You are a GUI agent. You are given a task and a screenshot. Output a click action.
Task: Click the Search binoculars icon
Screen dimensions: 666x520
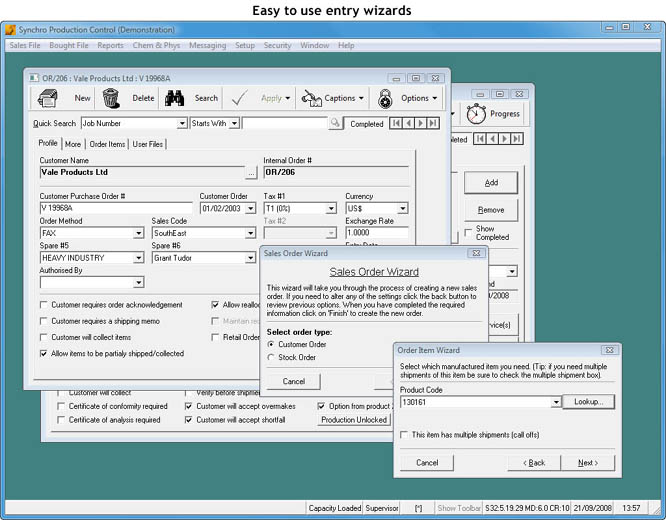(x=174, y=98)
